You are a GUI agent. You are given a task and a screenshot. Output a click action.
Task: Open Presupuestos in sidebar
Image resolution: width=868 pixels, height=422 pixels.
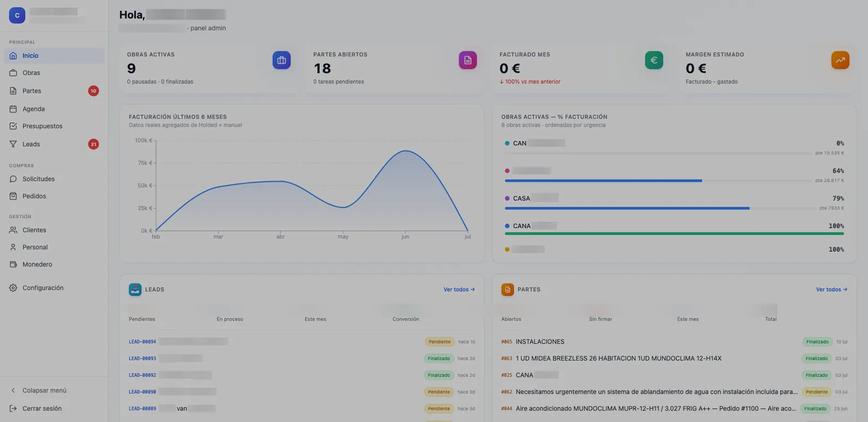54,126
